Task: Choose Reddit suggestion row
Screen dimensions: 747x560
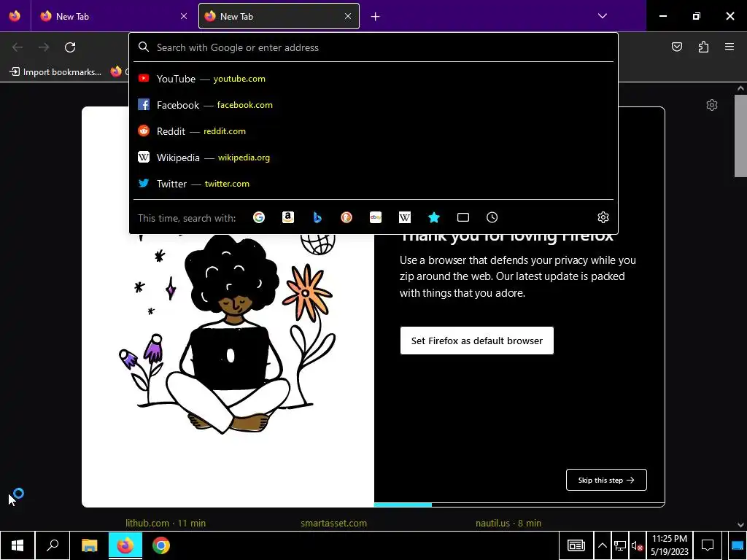Action: (373, 131)
